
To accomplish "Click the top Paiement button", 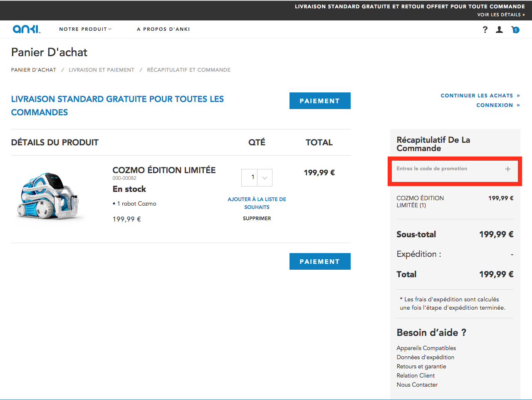I will (320, 101).
